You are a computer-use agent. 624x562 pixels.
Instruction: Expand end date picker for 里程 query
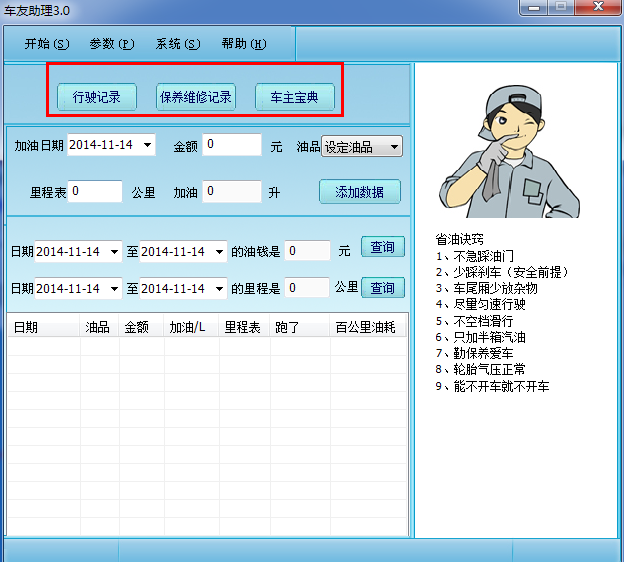click(x=219, y=289)
